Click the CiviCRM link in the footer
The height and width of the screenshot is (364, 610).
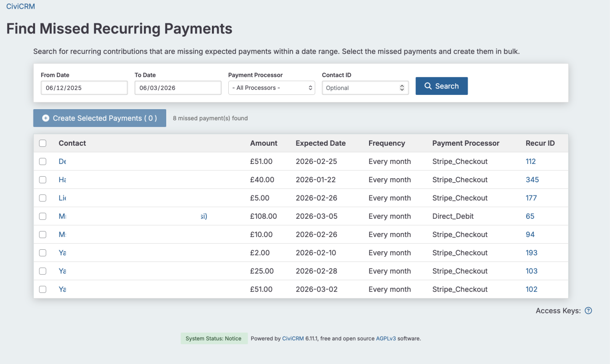(x=293, y=339)
